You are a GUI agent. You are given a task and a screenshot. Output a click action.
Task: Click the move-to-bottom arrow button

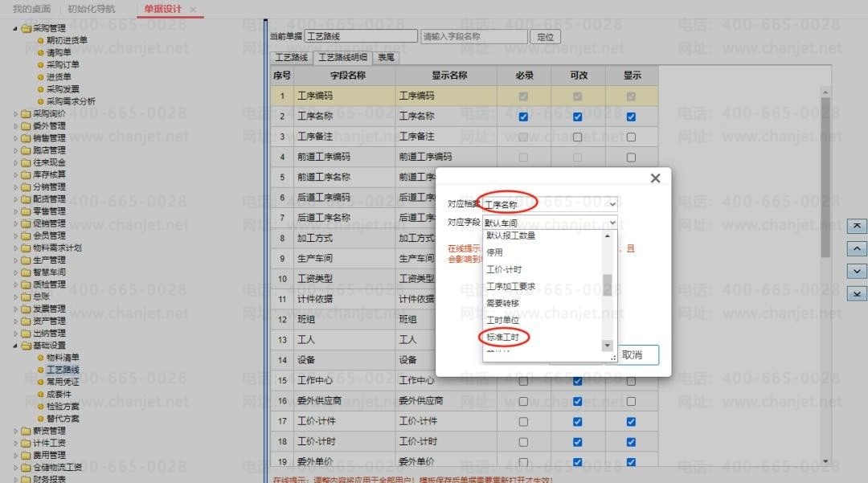pyautogui.click(x=857, y=294)
